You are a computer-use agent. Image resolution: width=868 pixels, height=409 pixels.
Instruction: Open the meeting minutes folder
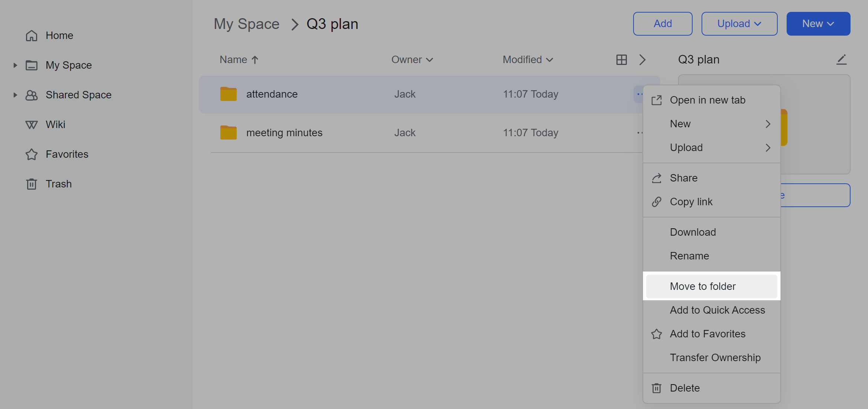tap(284, 132)
